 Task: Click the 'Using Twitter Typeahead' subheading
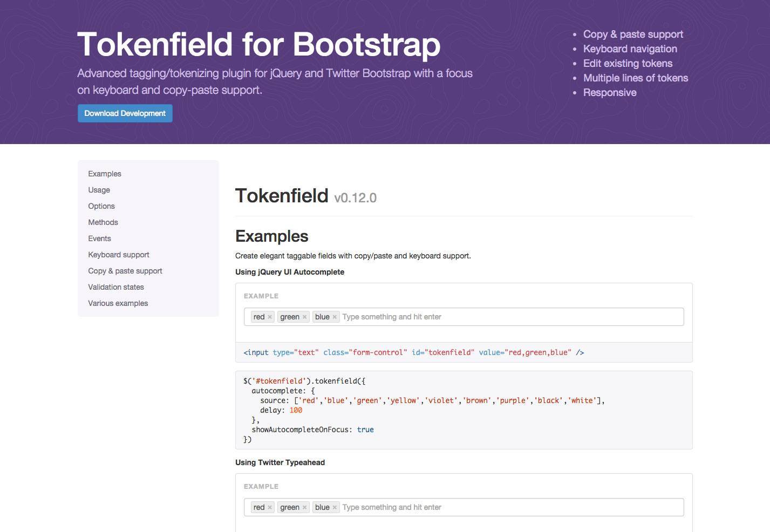[280, 462]
